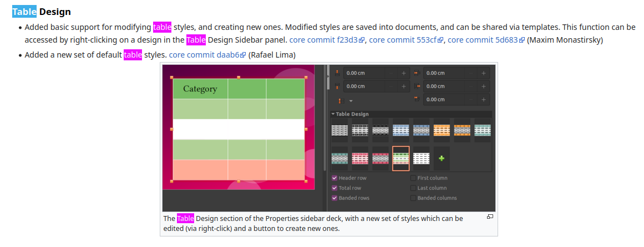
Task: Click the green plus new style button
Action: 442,159
